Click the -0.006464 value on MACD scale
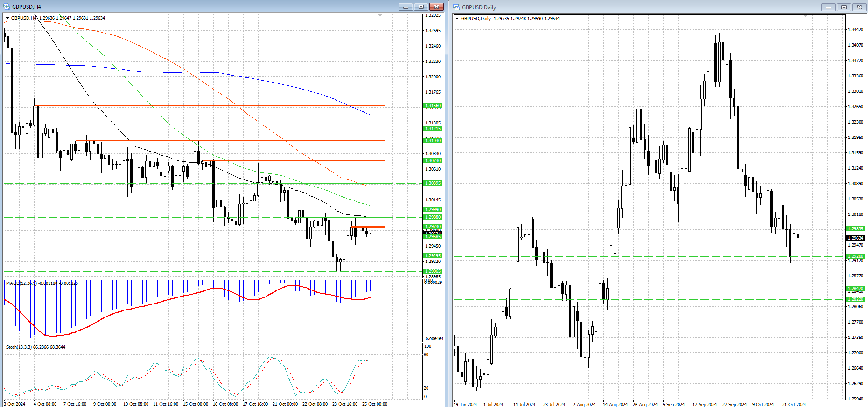868x407 pixels. pyautogui.click(x=434, y=339)
